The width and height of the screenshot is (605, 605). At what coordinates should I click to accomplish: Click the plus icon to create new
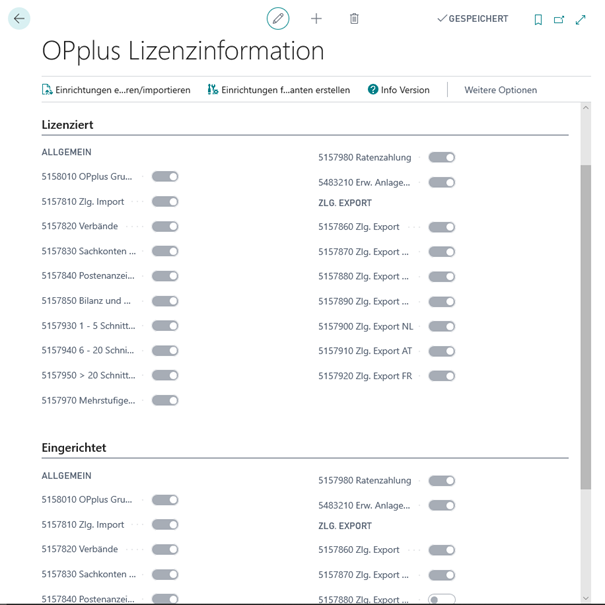coord(316,19)
